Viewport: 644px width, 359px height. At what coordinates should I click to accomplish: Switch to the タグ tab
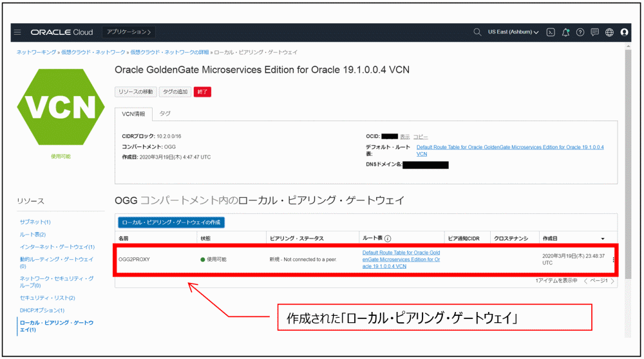(x=165, y=113)
